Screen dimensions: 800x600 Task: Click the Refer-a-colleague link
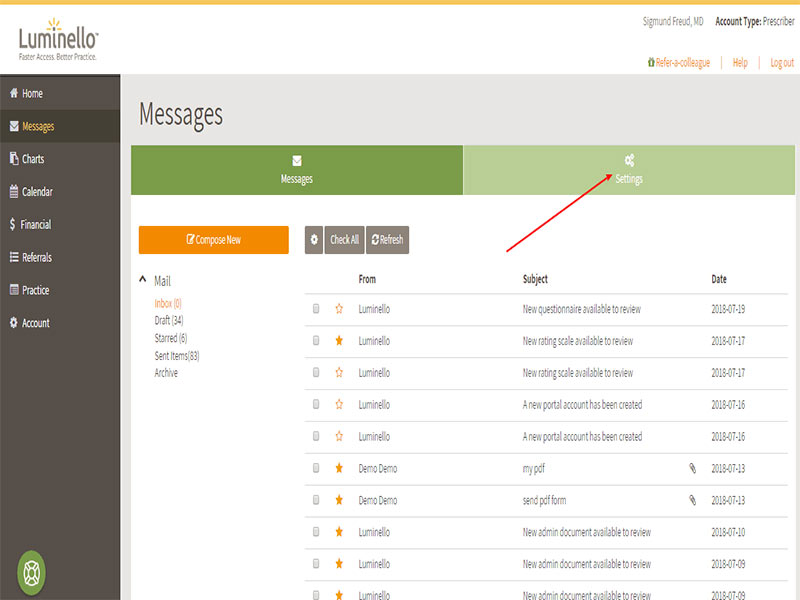(679, 62)
